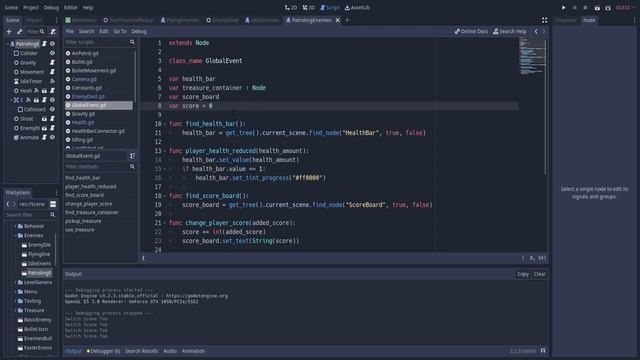Click the signal icon on IdleTimer node

click(52, 81)
